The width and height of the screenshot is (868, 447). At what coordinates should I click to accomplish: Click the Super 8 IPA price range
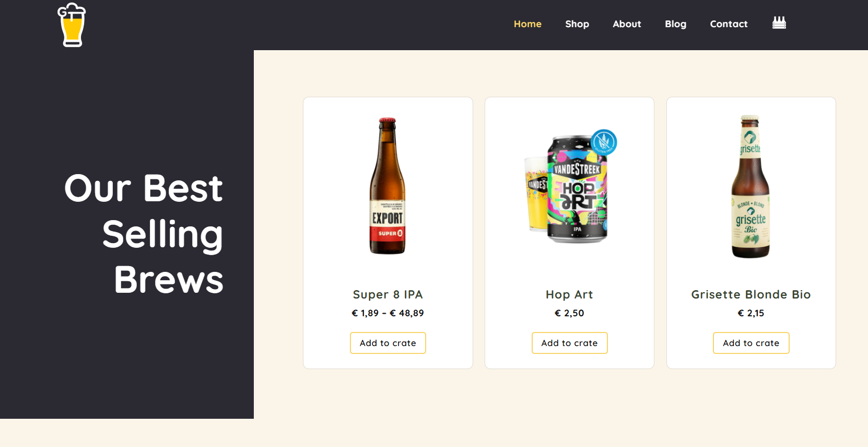click(x=388, y=313)
